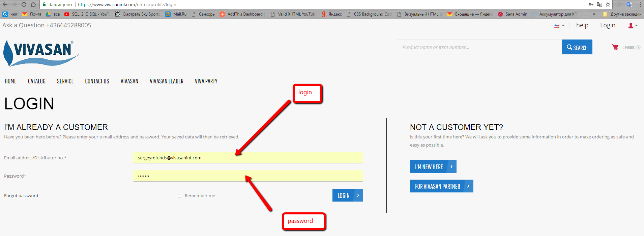Open the Визуальный HTML bookmark

tap(420, 14)
